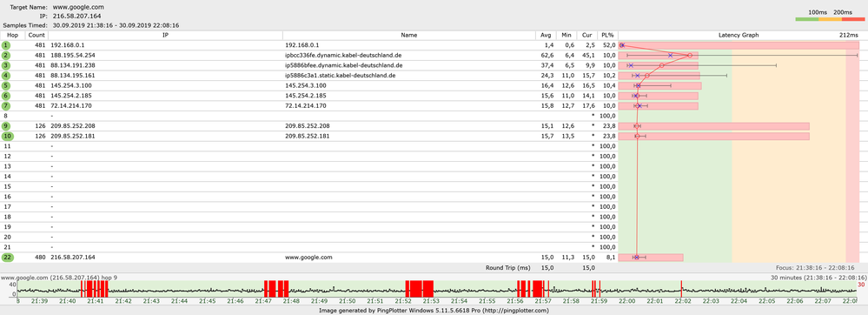Click red packet loss block near 21:52
868x315 pixels.
coord(420,289)
